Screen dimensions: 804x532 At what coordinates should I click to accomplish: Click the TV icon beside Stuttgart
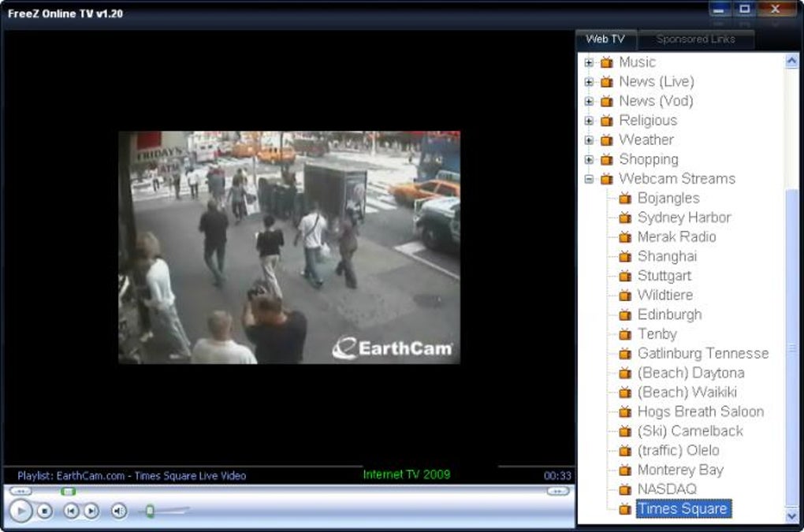tap(625, 277)
